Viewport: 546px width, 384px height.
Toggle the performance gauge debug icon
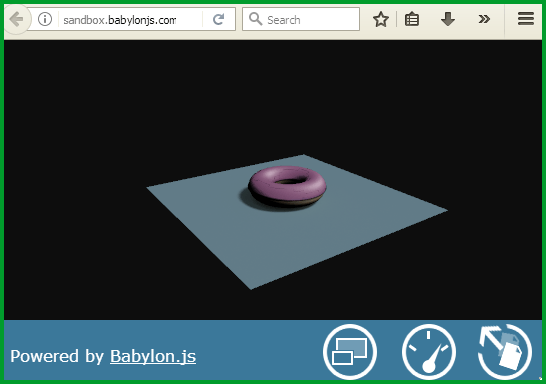429,352
